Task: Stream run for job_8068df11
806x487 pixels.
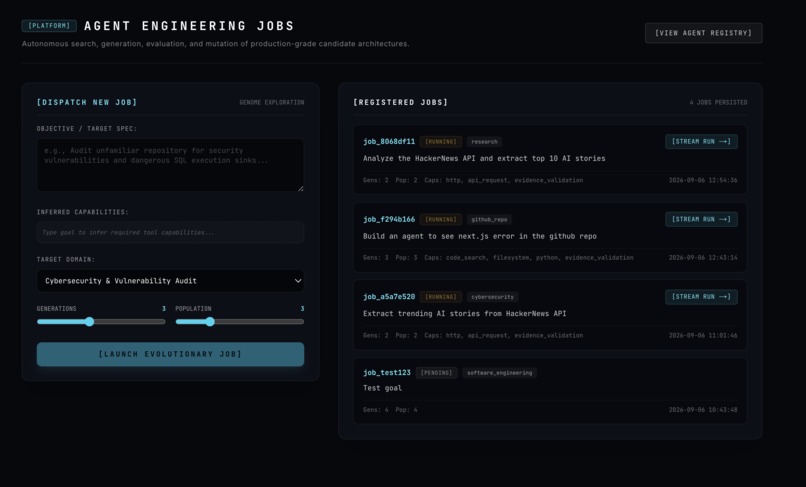Action: tap(701, 141)
